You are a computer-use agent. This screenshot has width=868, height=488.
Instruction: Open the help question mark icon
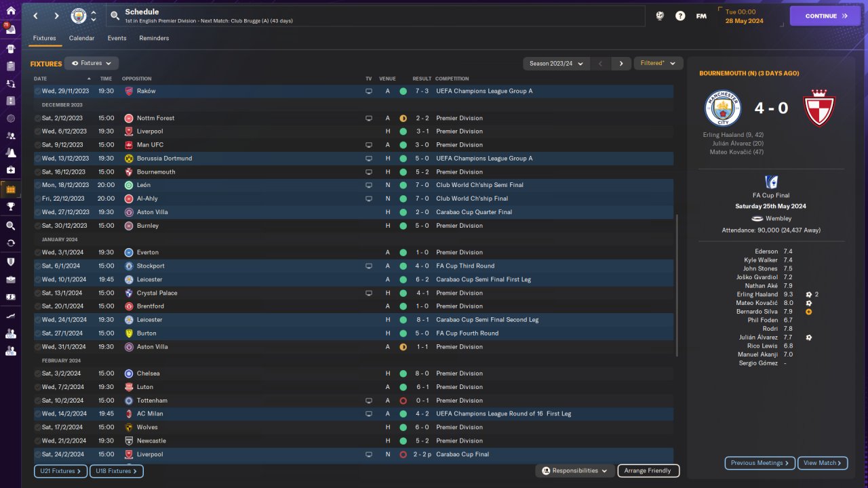(x=680, y=16)
